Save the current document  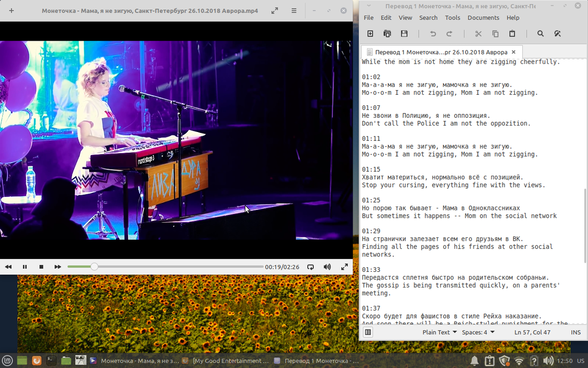pyautogui.click(x=404, y=34)
